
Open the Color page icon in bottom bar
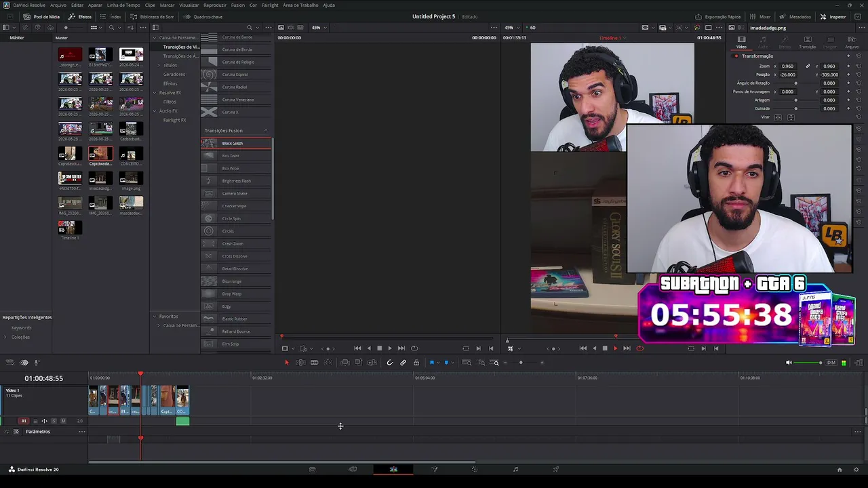475,469
